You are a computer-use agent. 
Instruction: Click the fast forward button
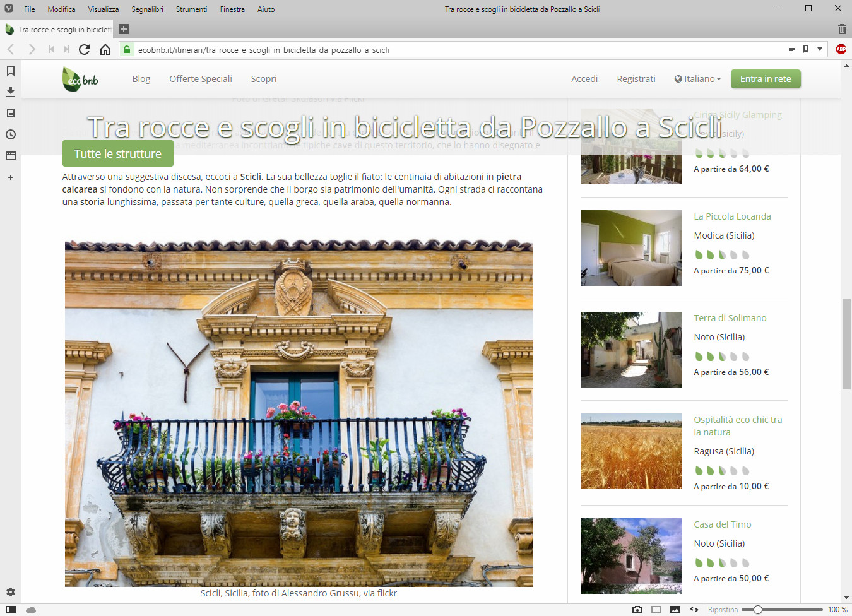[x=66, y=49]
